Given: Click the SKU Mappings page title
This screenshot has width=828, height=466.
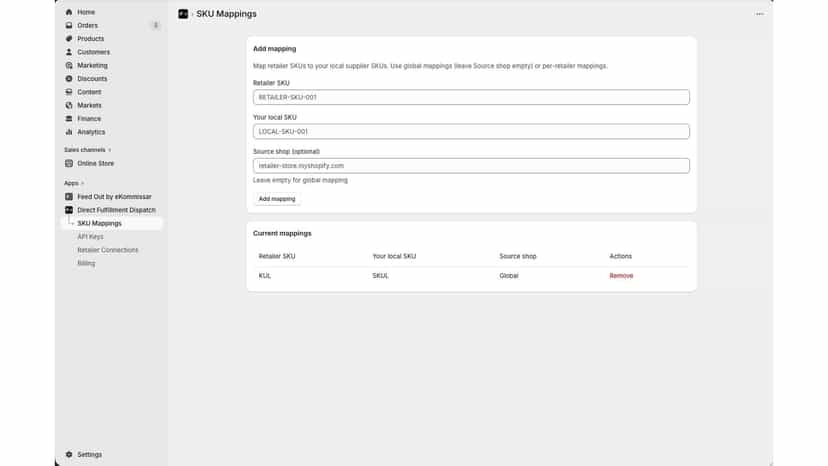Looking at the screenshot, I should coord(226,14).
